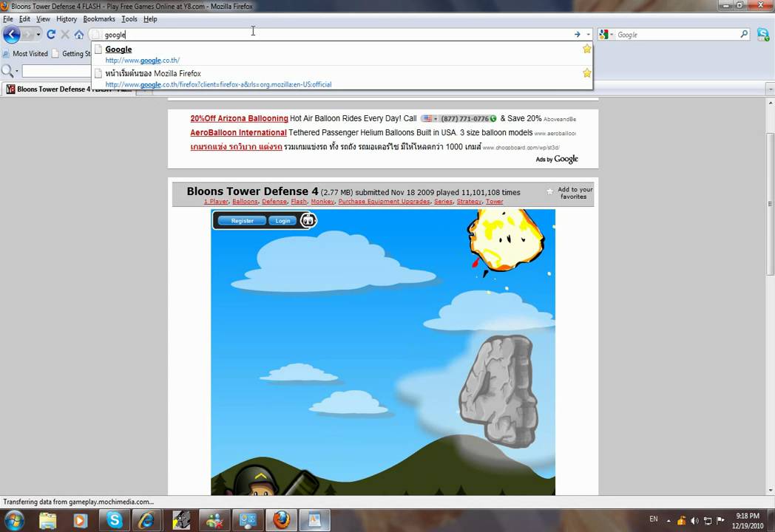This screenshot has width=775, height=532.
Task: Go to the Home page icon
Action: [79, 35]
